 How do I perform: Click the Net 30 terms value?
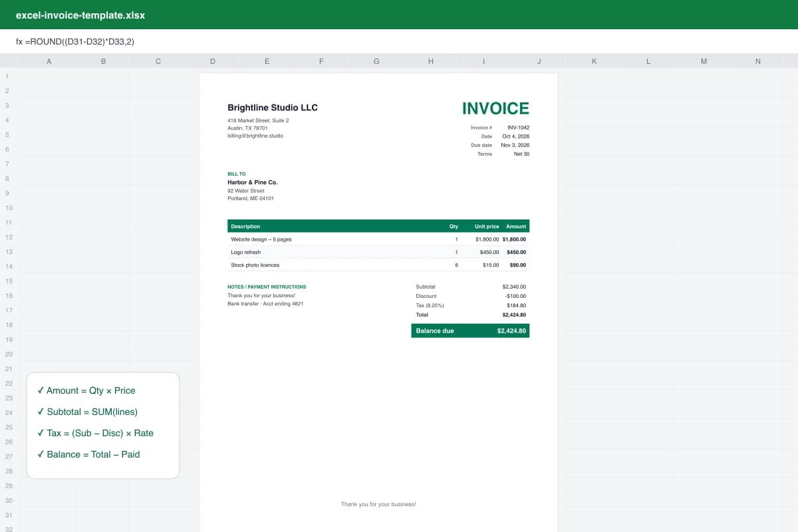pos(522,154)
